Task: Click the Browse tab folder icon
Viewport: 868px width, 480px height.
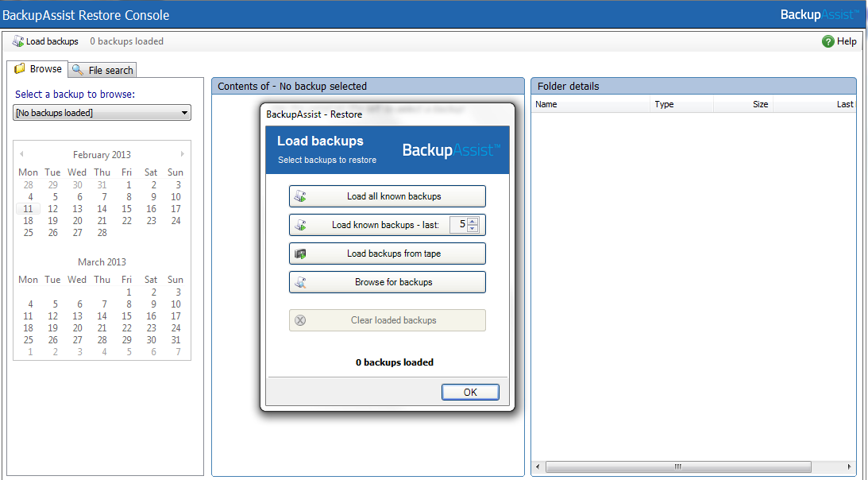Action: tap(19, 68)
